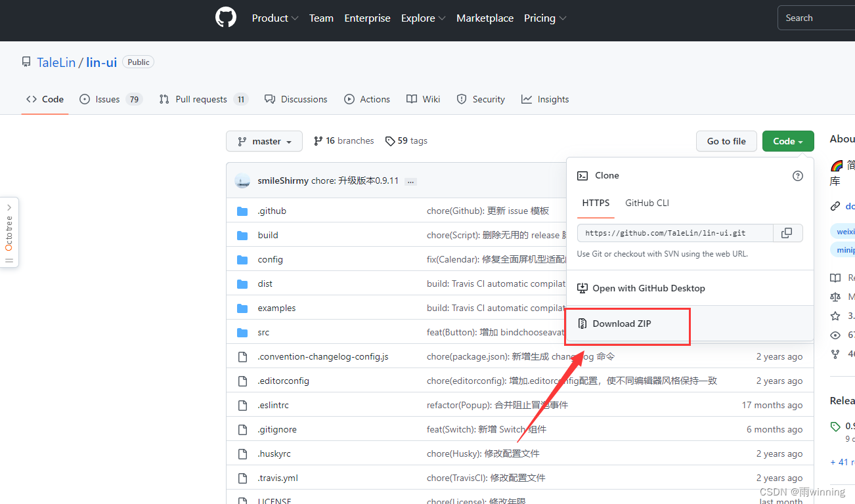View the 59 tags link
This screenshot has height=504, width=855.
[406, 141]
